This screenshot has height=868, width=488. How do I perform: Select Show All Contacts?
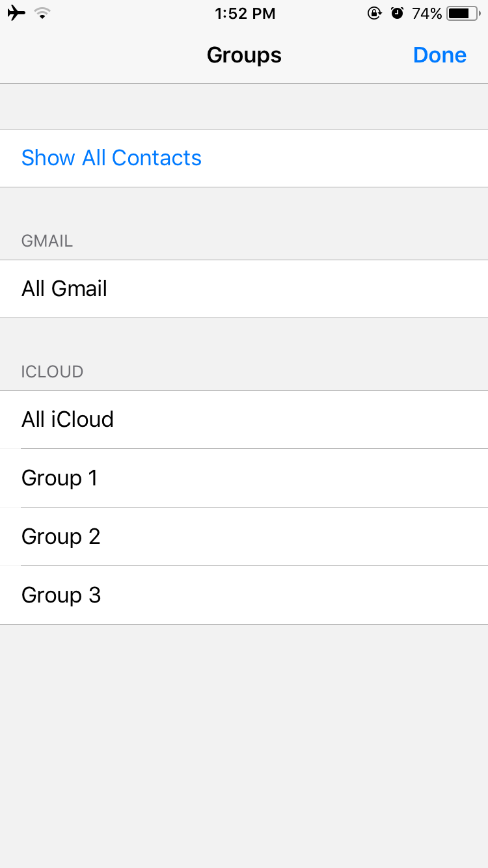point(111,158)
